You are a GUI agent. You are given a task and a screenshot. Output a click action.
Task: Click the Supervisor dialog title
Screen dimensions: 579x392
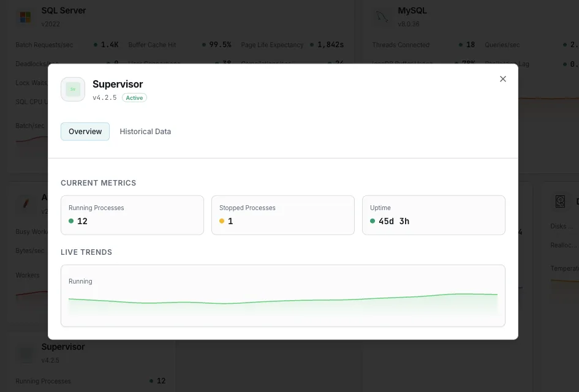pos(118,84)
